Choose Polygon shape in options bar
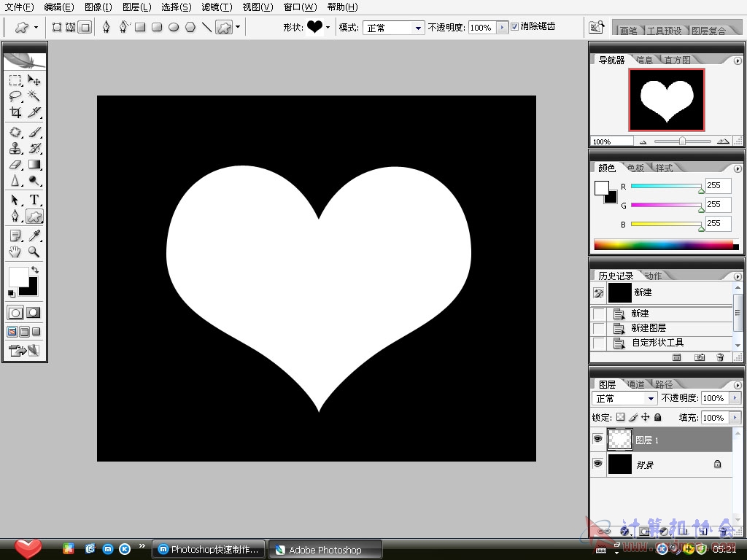The image size is (747, 560). coord(190,27)
